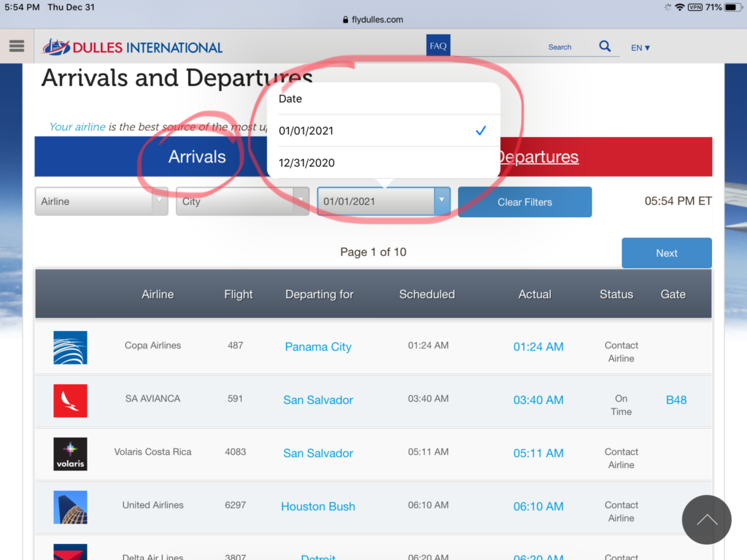Click the Avianca red logo
Viewport: 747px width, 560px height.
[70, 401]
